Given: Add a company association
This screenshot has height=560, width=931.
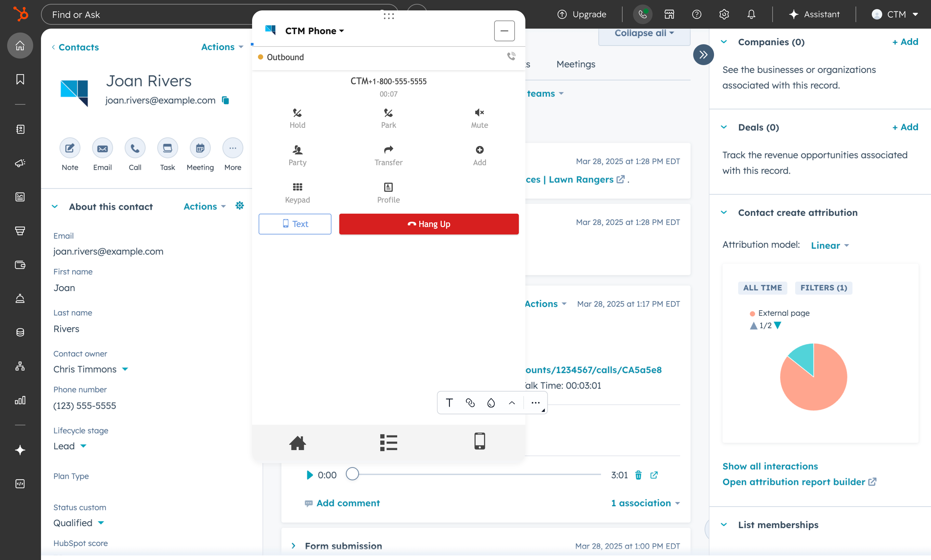Looking at the screenshot, I should pos(905,42).
